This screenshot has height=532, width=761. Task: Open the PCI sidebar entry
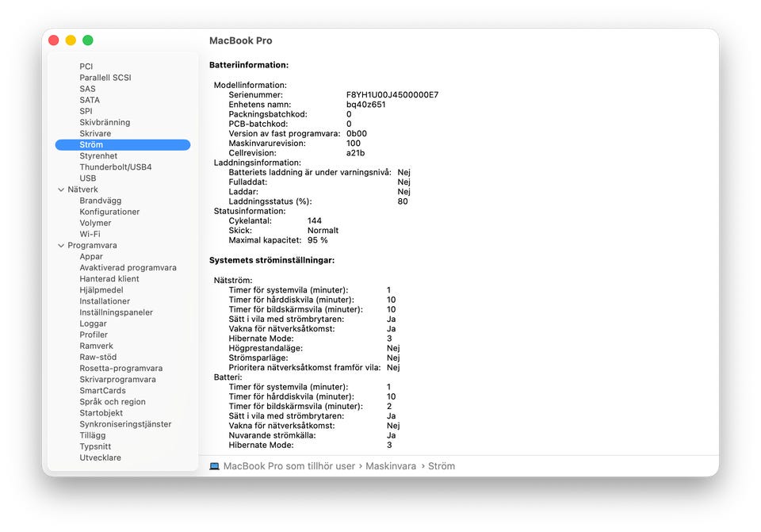(x=86, y=67)
